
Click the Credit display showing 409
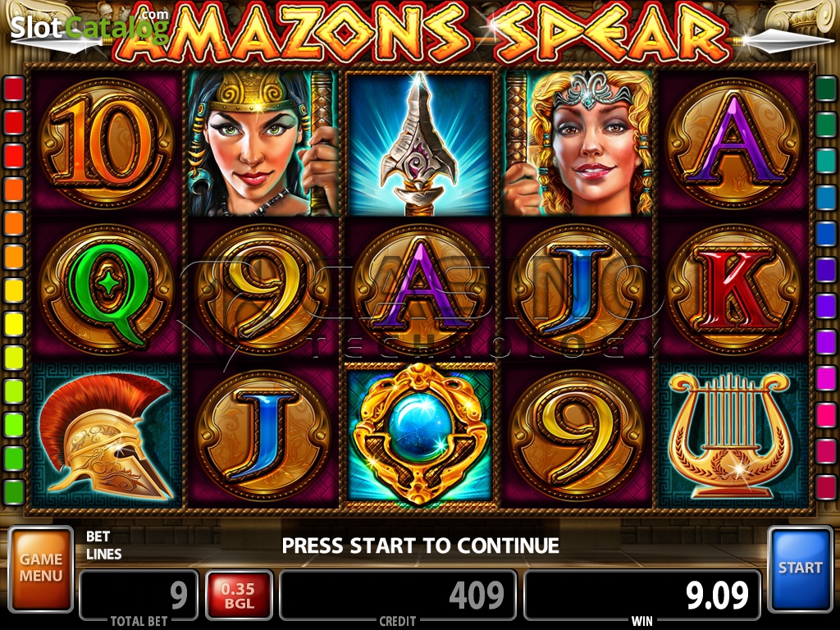coord(398,595)
